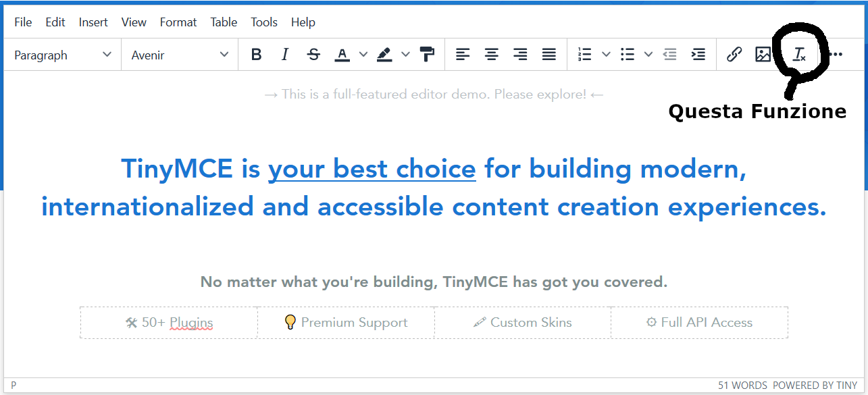
Task: Select the P element path item
Action: [x=14, y=386]
